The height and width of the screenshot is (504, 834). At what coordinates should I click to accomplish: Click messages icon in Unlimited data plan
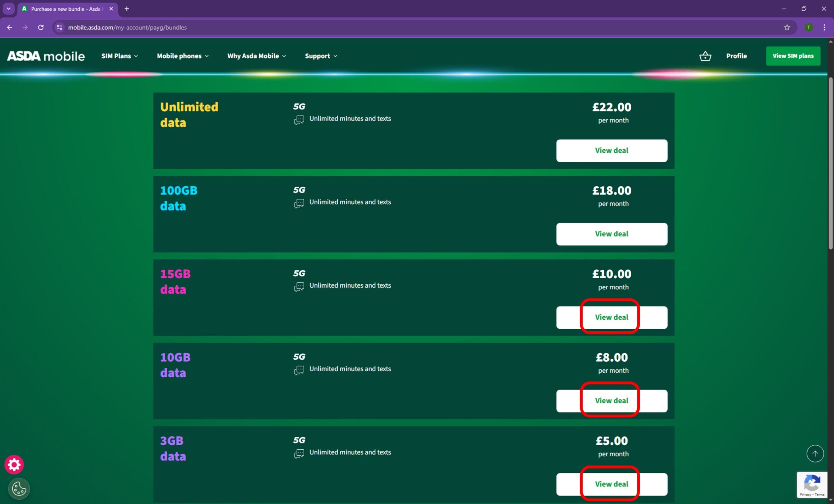click(299, 120)
